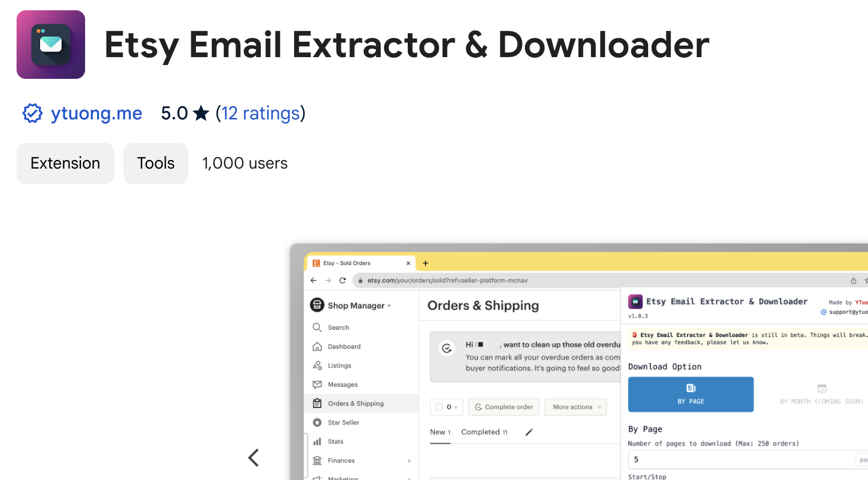Viewport: 868px width, 480px height.
Task: Click the previous screenshot arrow
Action: 254,457
